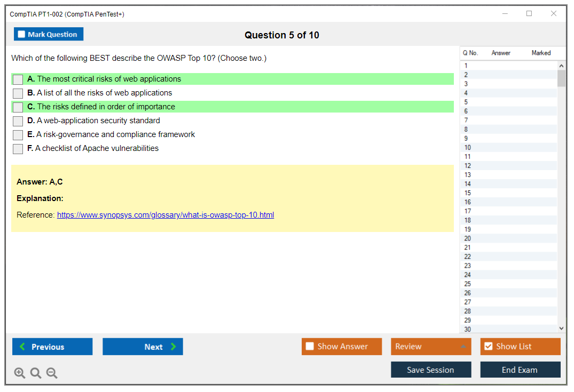Check answer option A checkbox
The height and width of the screenshot is (392, 574).
(18, 79)
